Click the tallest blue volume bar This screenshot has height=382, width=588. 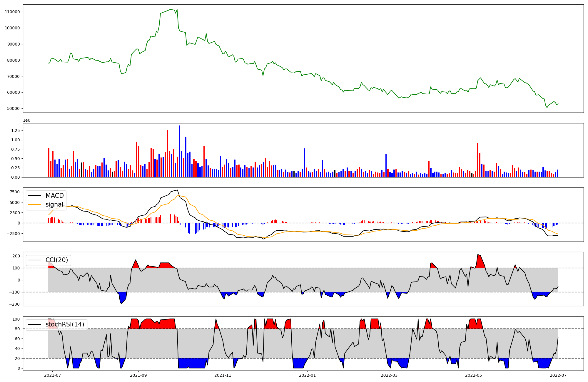(180, 151)
